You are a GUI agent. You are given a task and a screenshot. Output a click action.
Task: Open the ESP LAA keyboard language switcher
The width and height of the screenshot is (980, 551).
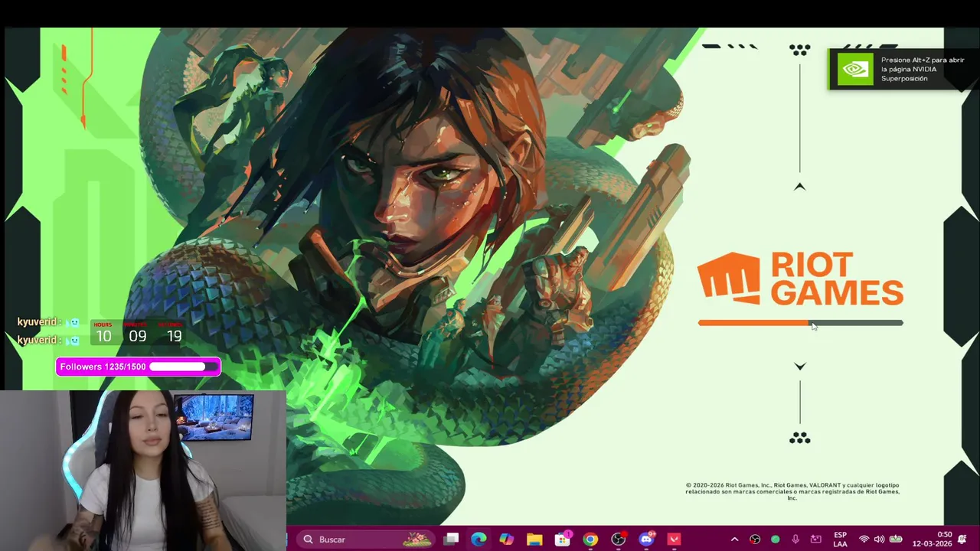(840, 540)
